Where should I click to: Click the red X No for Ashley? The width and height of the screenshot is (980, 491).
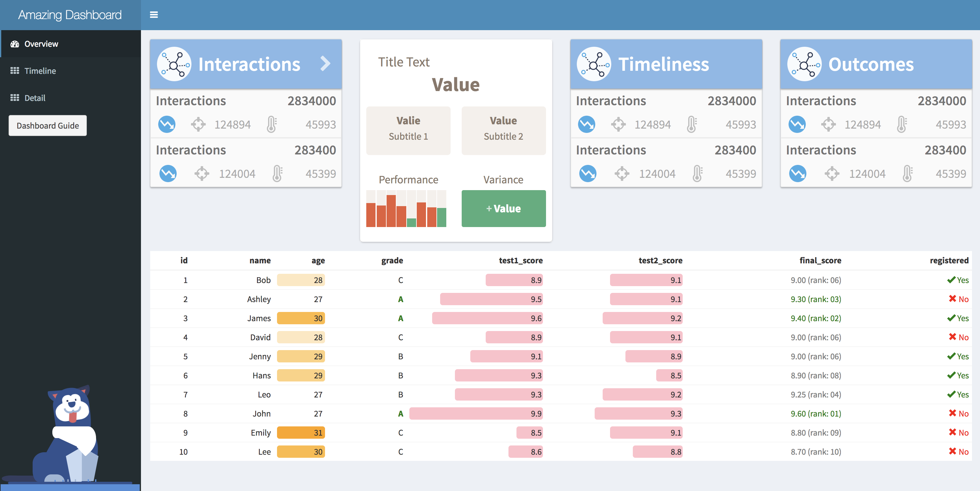(x=952, y=299)
